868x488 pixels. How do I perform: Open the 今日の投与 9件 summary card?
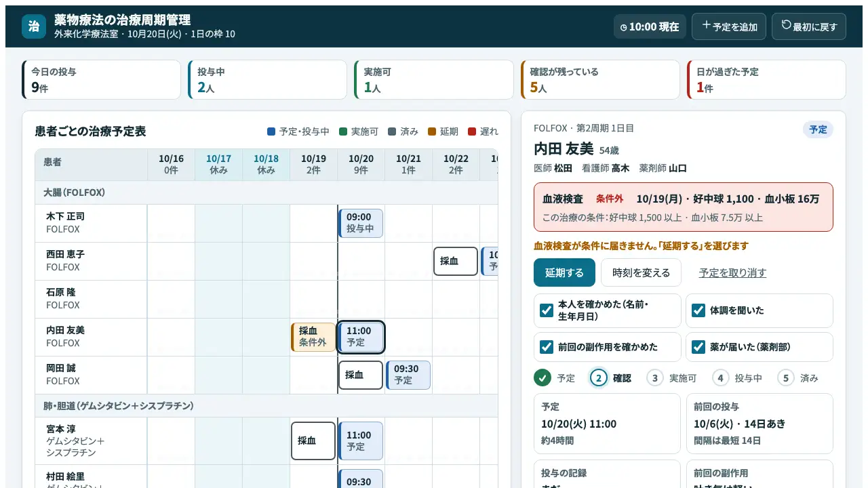102,80
